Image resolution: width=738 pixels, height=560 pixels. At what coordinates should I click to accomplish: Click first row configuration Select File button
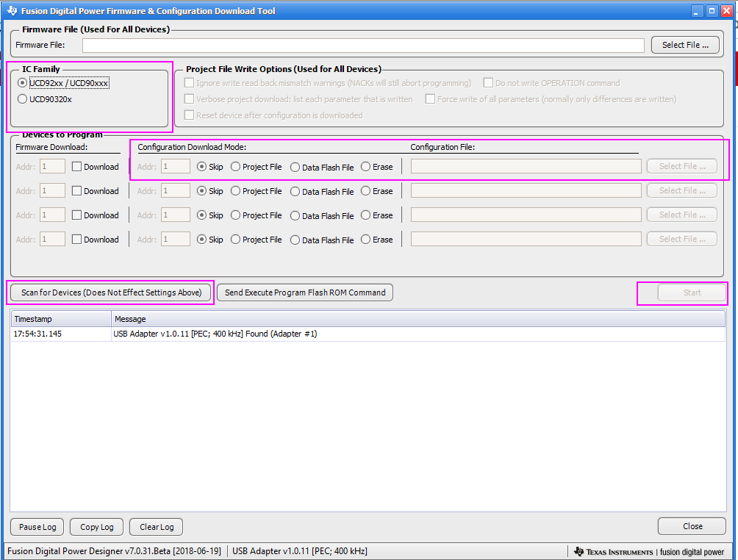click(x=682, y=166)
